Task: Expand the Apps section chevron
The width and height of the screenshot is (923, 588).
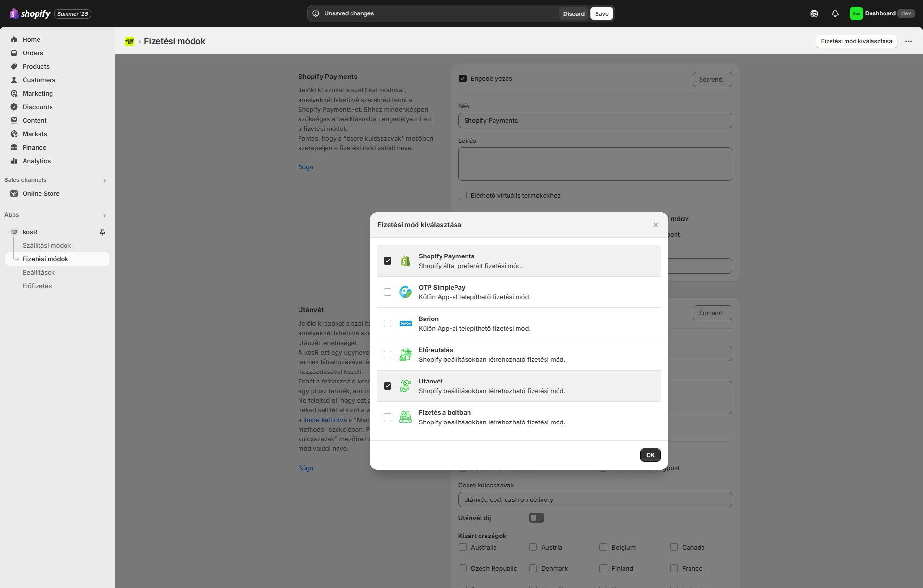Action: tap(104, 215)
